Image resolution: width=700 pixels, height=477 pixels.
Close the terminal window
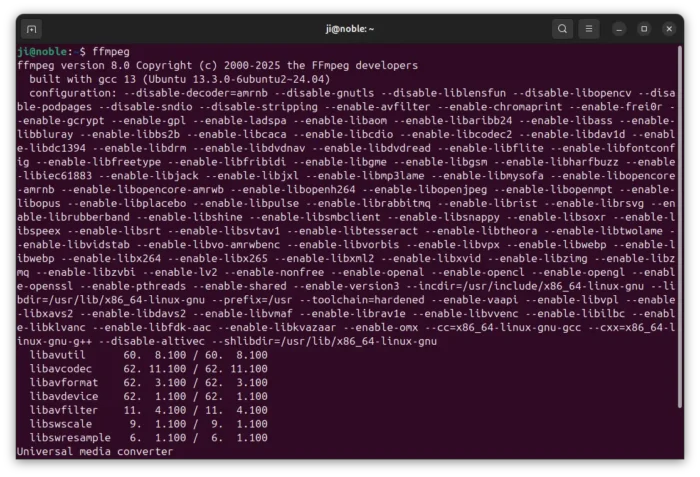[669, 29]
